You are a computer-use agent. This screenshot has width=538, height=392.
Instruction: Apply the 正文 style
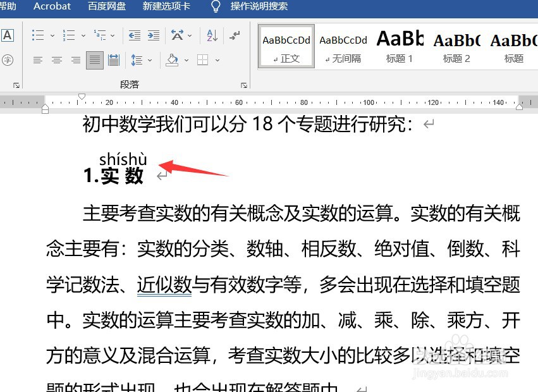coord(286,46)
